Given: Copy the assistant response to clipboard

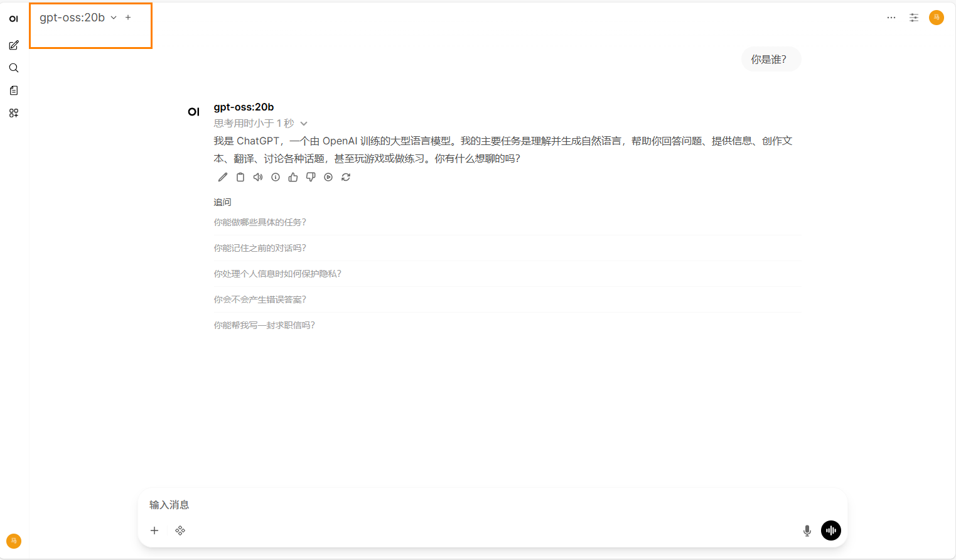Looking at the screenshot, I should [240, 177].
